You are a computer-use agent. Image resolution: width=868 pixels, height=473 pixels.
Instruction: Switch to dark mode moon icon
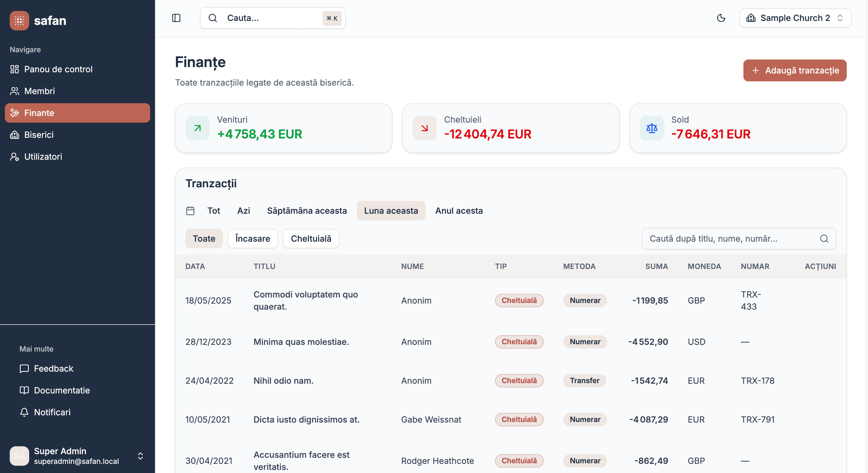pos(721,18)
